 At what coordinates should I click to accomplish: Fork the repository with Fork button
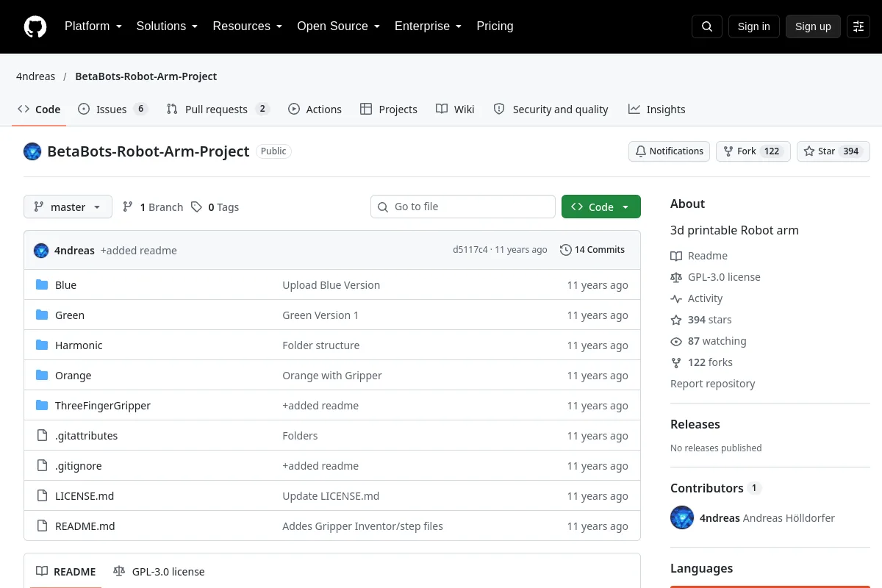pos(753,151)
